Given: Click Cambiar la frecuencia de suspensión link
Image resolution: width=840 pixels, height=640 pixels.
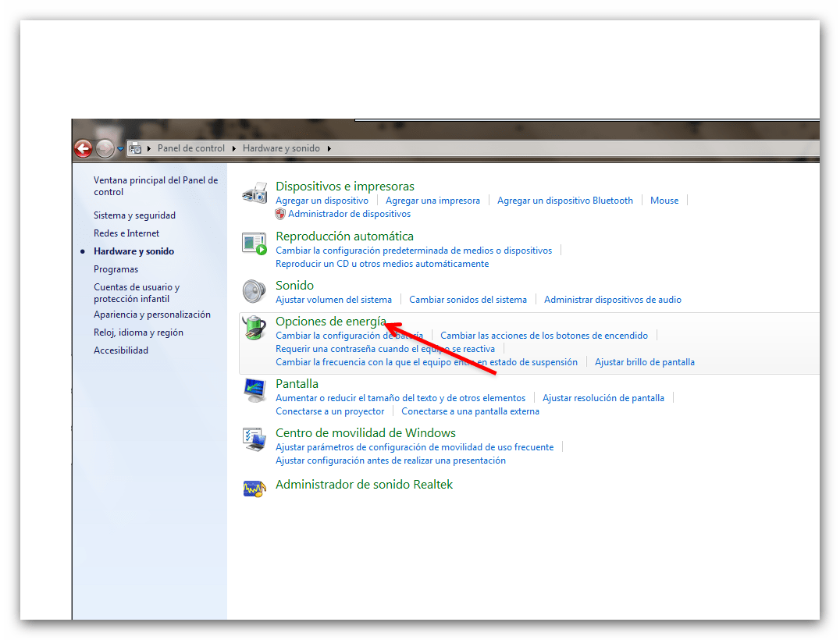Looking at the screenshot, I should pos(426,363).
